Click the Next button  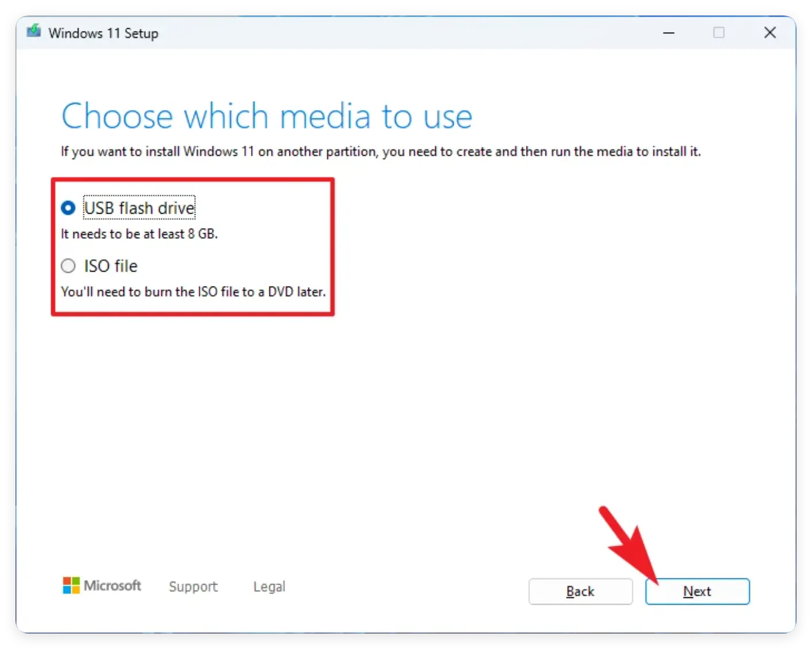click(x=697, y=592)
